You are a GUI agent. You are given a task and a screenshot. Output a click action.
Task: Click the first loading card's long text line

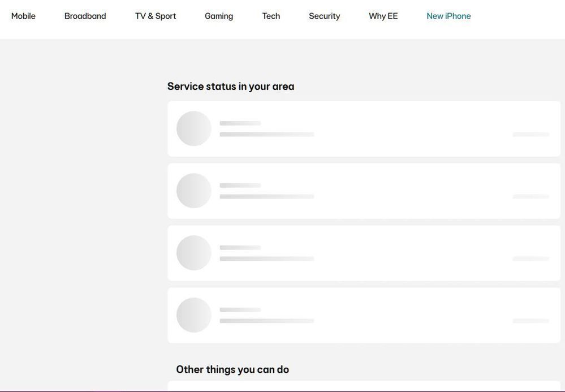coord(266,135)
